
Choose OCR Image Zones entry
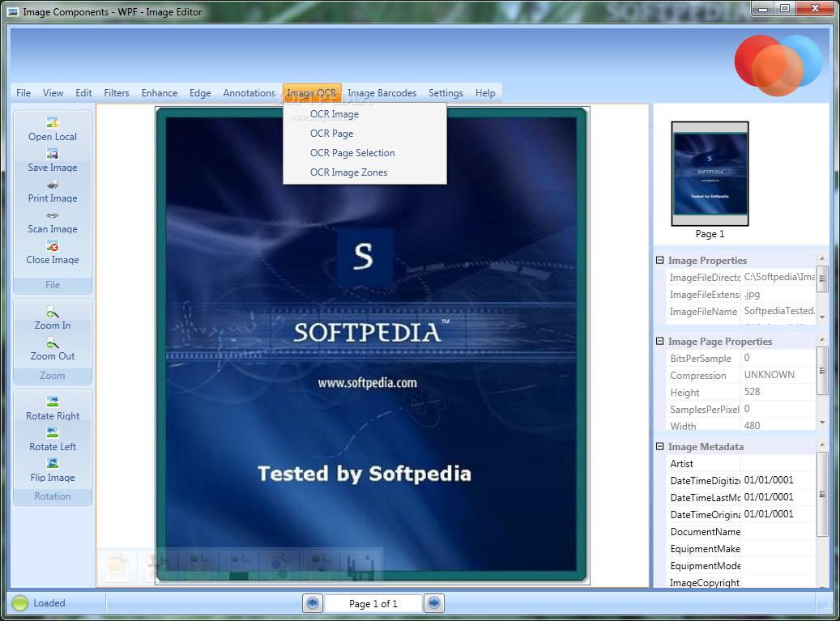coord(365,172)
